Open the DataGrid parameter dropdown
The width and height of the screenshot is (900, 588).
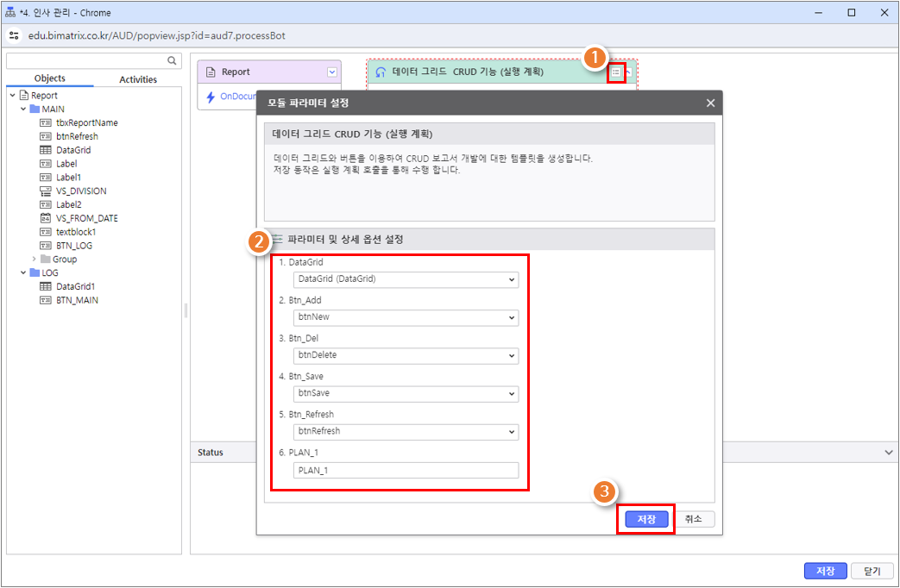click(x=406, y=279)
